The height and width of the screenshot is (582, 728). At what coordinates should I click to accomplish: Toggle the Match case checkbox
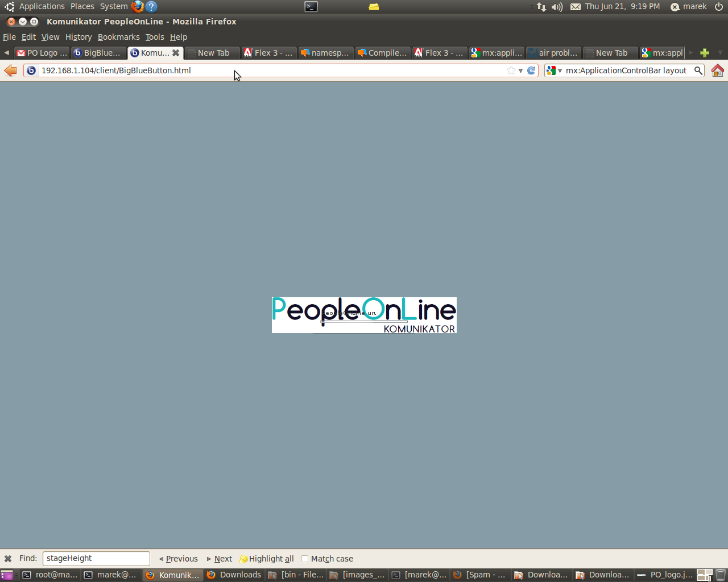point(305,559)
